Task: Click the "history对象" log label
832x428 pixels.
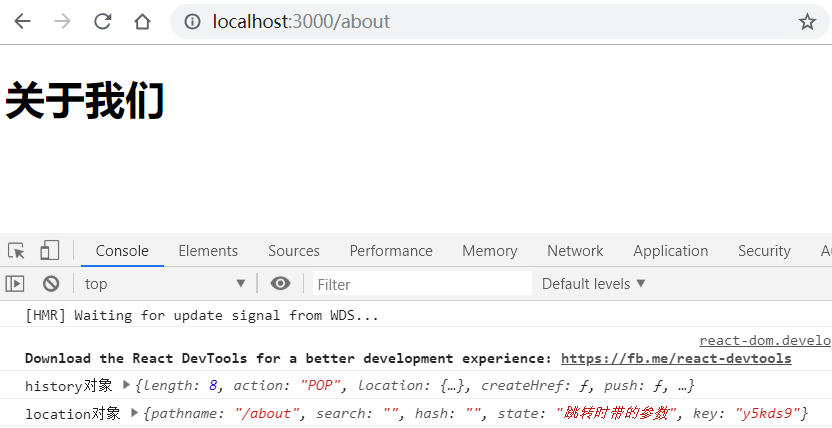Action: pyautogui.click(x=68, y=386)
